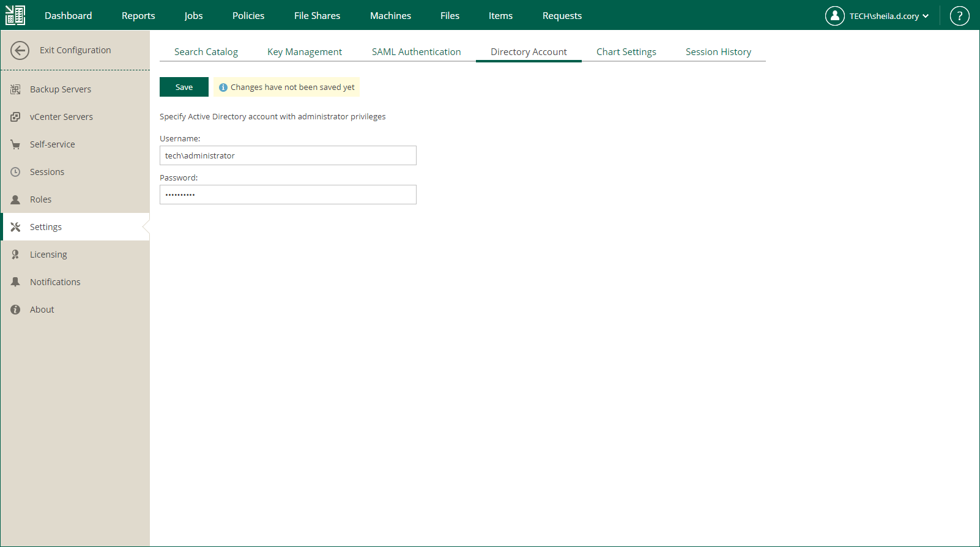The width and height of the screenshot is (980, 547).
Task: Select Settings label in sidebar
Action: coord(46,227)
